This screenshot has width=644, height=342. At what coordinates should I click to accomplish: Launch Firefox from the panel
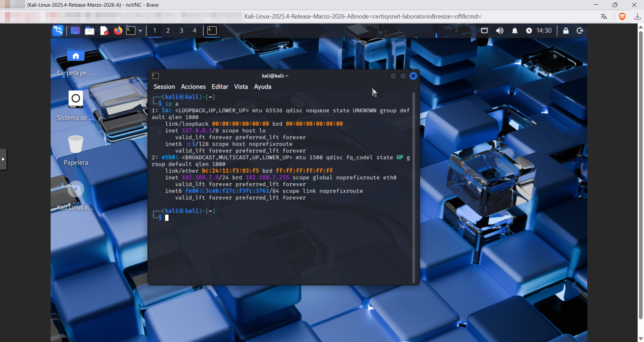(118, 31)
